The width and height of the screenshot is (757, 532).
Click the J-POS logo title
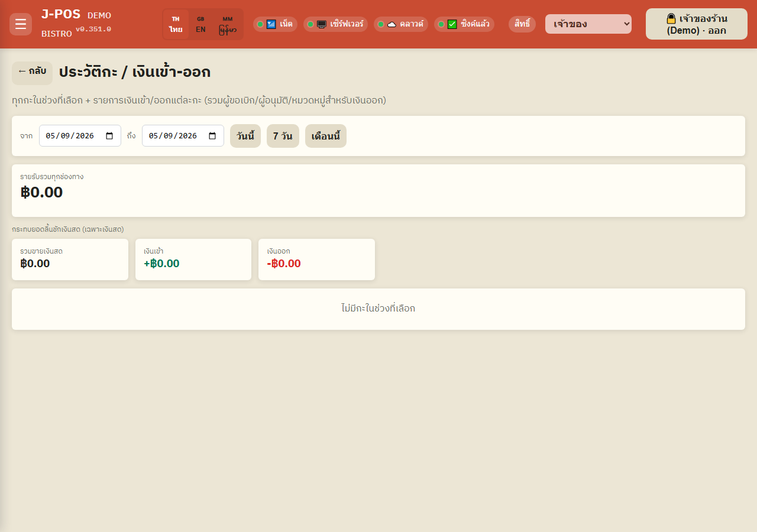(x=61, y=14)
